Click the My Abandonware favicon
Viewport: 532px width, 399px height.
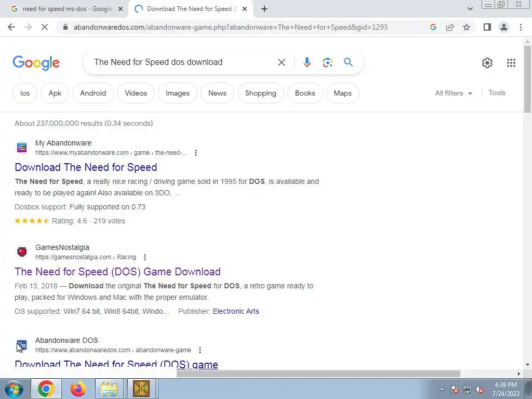[22, 148]
